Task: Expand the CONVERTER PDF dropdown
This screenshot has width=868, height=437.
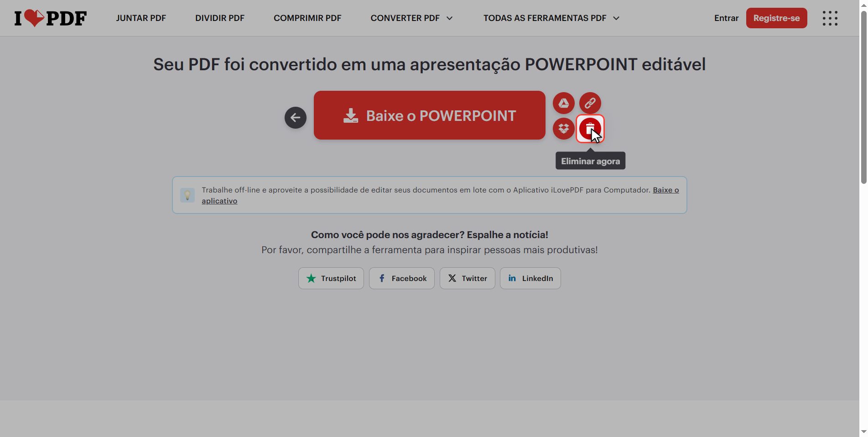Action: pyautogui.click(x=411, y=18)
